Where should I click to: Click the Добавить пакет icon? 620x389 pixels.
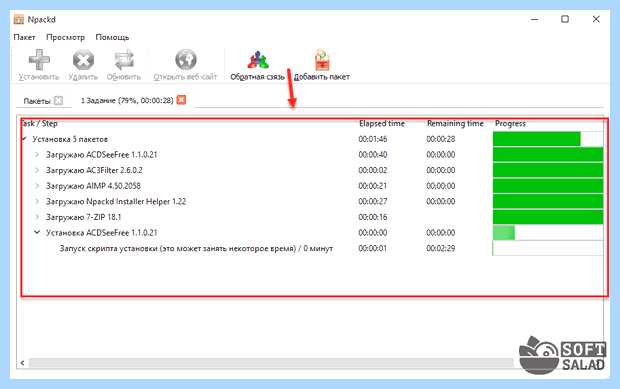coord(322,60)
